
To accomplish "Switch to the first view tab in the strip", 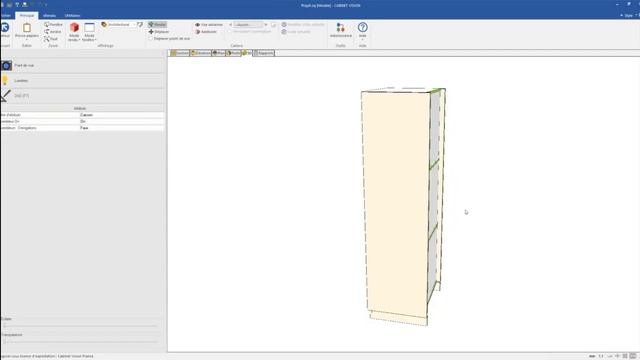I will click(x=180, y=53).
